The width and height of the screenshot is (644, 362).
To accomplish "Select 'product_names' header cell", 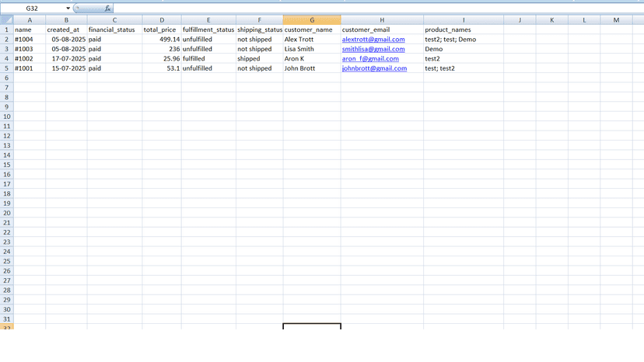I will click(464, 30).
